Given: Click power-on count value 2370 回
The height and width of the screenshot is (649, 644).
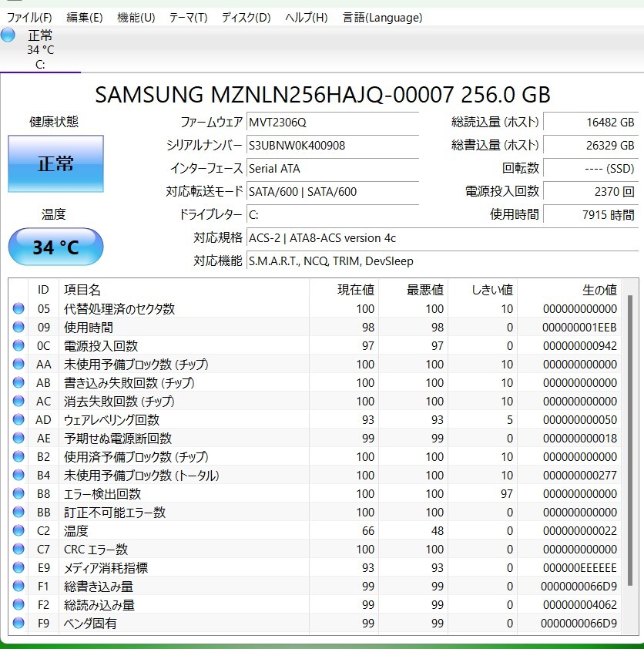Looking at the screenshot, I should 591,192.
